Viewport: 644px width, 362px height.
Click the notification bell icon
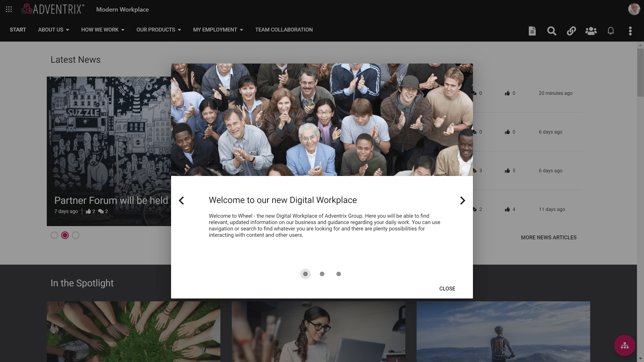[610, 31]
